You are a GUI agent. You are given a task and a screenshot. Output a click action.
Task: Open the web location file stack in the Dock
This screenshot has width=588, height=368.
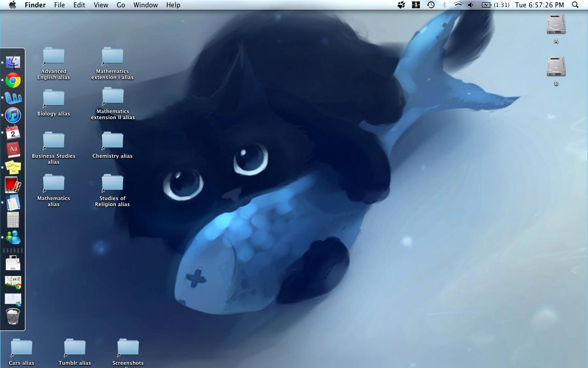(x=13, y=299)
